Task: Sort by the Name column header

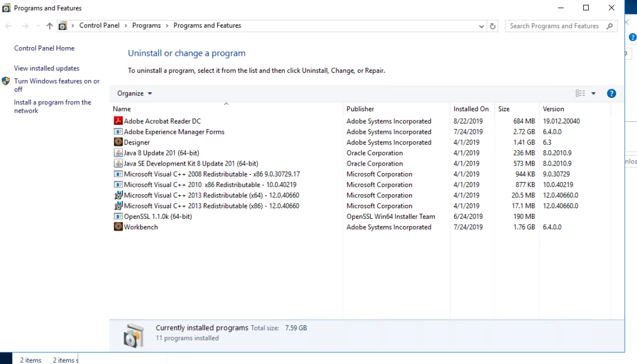Action: [x=227, y=109]
